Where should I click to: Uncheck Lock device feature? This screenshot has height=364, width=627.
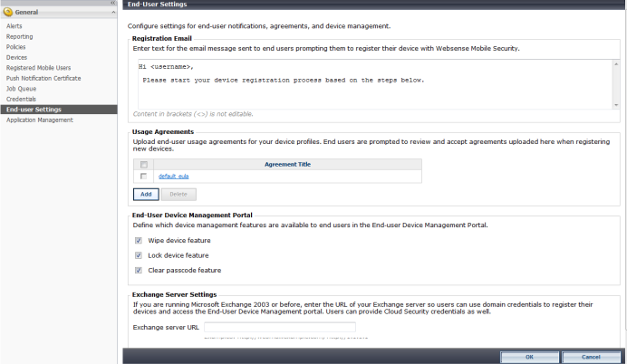click(139, 255)
